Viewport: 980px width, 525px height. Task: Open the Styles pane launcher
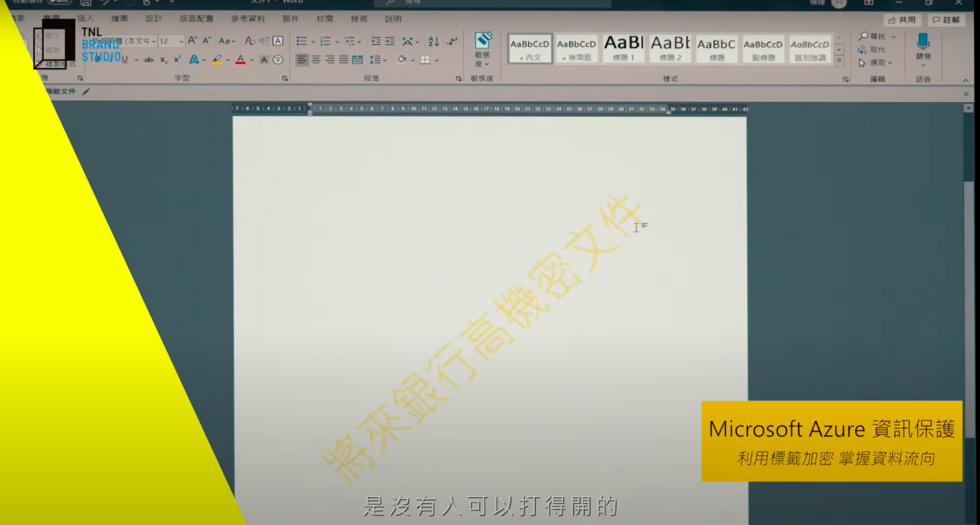[x=846, y=79]
